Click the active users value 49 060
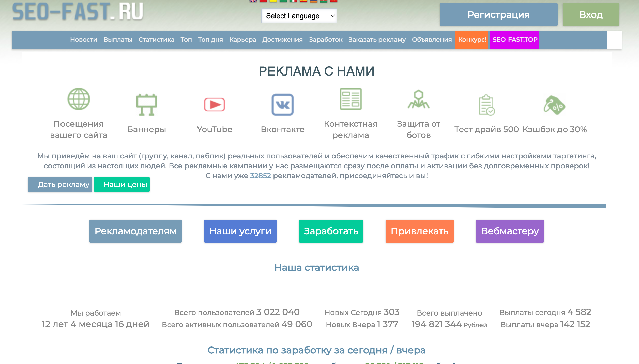Image resolution: width=639 pixels, height=364 pixels. pos(297,324)
